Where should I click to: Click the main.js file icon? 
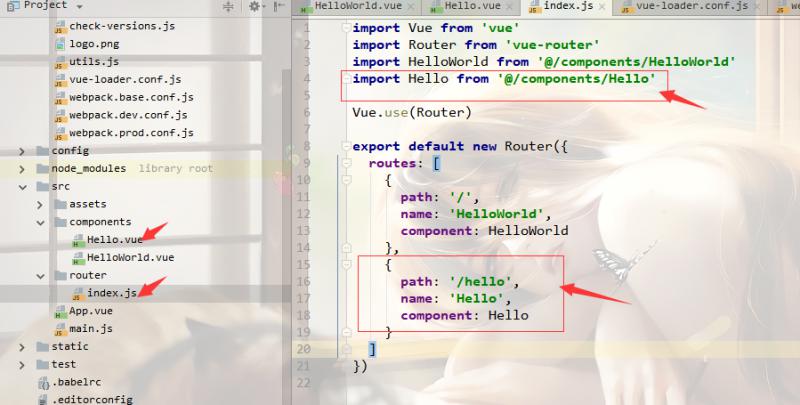(x=61, y=330)
